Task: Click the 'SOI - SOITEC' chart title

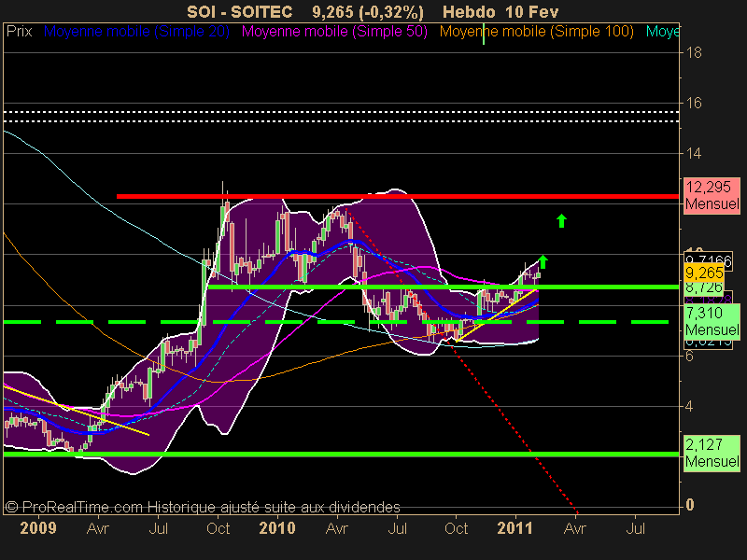Action: (240, 12)
